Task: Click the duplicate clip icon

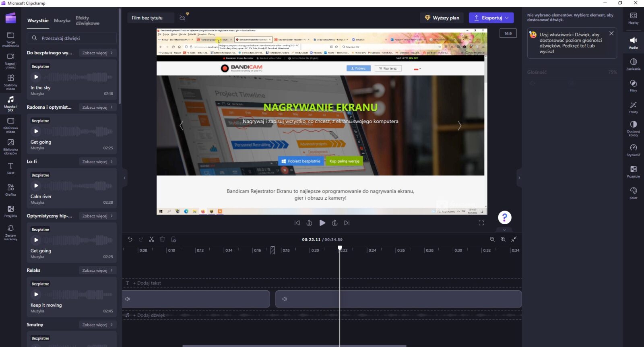Action: (173, 239)
